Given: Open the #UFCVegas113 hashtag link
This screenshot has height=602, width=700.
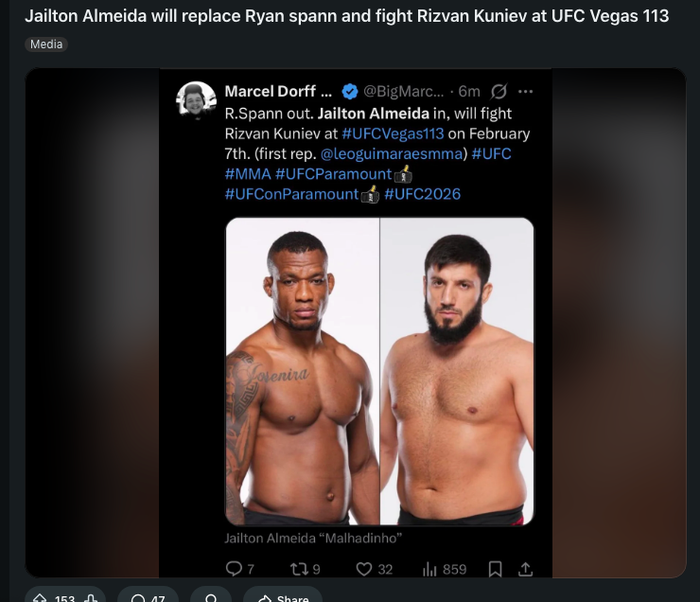Looking at the screenshot, I should [x=393, y=133].
